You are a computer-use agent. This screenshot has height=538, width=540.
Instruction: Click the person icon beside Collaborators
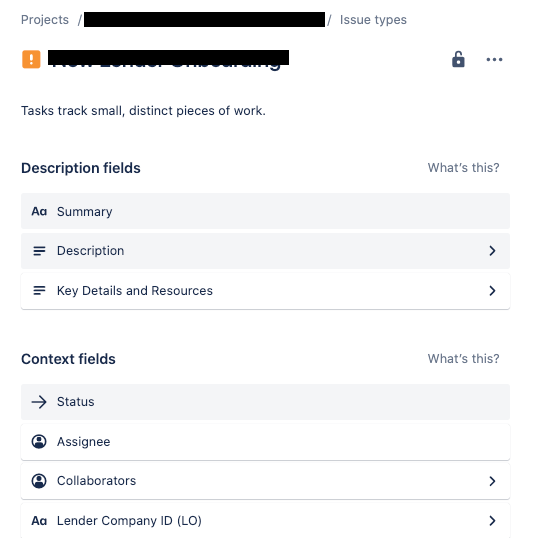click(x=39, y=481)
